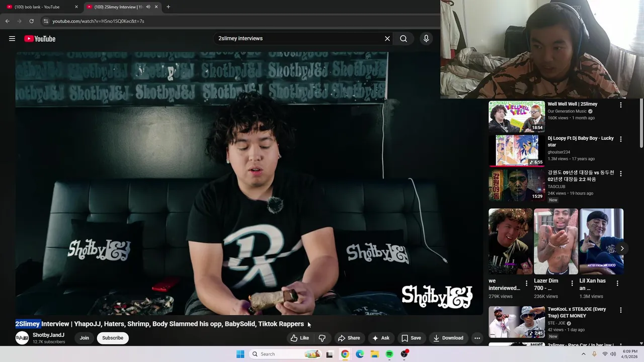The height and width of the screenshot is (362, 644).
Task: Open options for 'Well Well Well | 2Slimey'
Action: click(x=620, y=105)
